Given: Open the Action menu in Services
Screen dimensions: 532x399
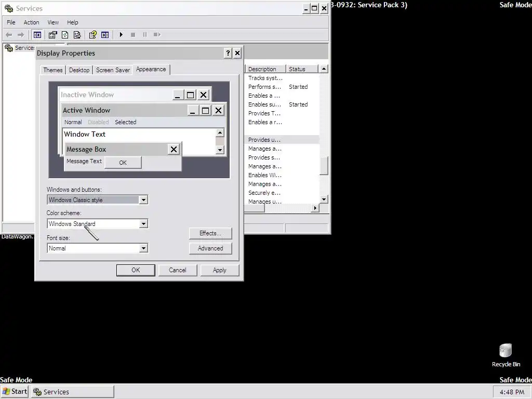Looking at the screenshot, I should pyautogui.click(x=31, y=22).
